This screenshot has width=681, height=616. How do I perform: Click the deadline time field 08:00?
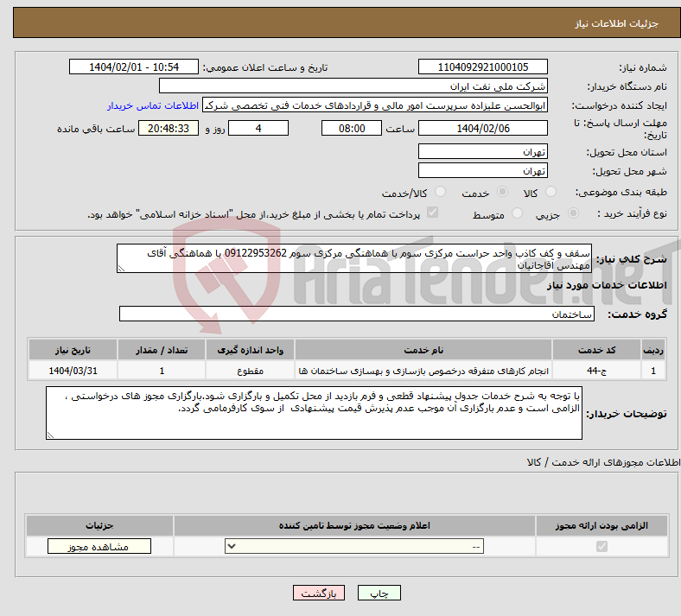pyautogui.click(x=352, y=128)
